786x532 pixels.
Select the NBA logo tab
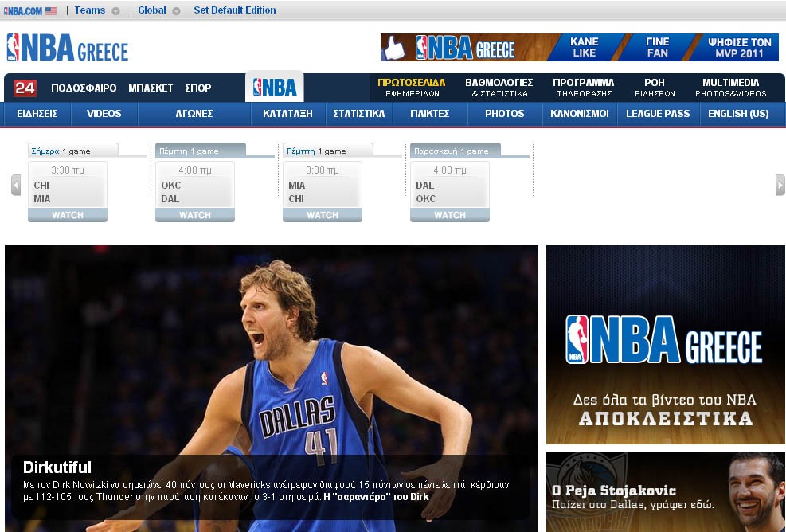pos(275,88)
